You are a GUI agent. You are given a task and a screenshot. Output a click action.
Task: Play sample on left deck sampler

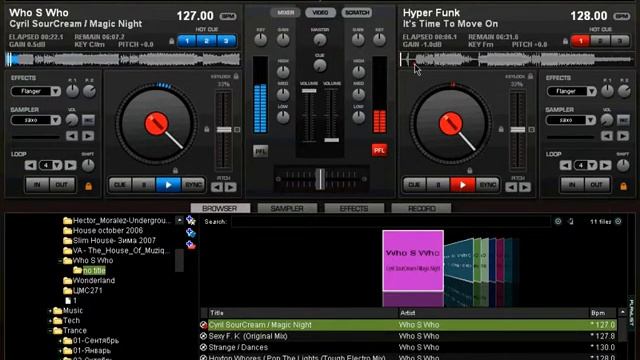[88, 136]
